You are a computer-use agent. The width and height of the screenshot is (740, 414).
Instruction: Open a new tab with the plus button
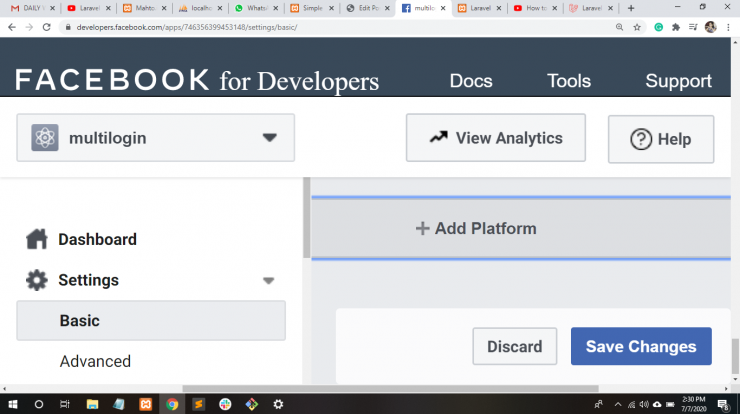click(x=631, y=8)
